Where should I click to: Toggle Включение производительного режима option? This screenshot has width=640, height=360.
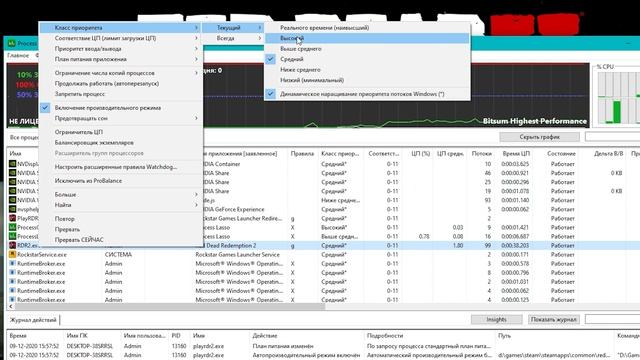click(x=121, y=108)
